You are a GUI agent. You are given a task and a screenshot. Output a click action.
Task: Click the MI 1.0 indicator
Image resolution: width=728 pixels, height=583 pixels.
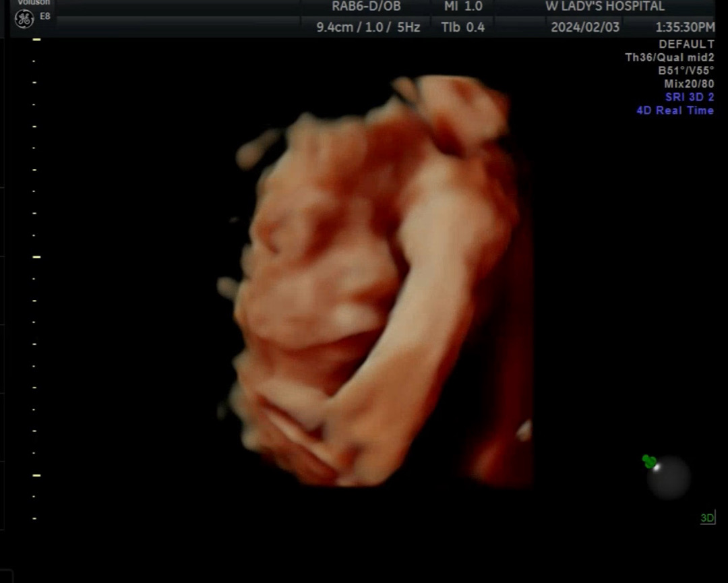463,7
